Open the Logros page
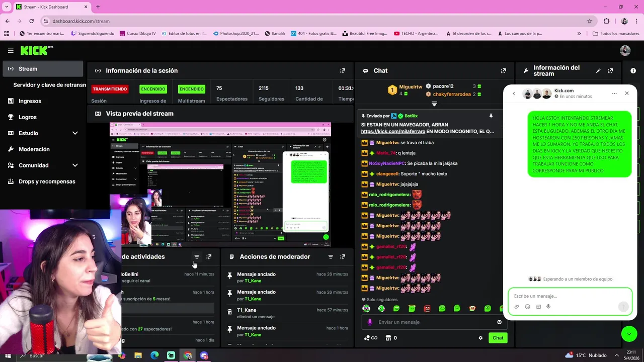The image size is (644, 362). pos(28,117)
